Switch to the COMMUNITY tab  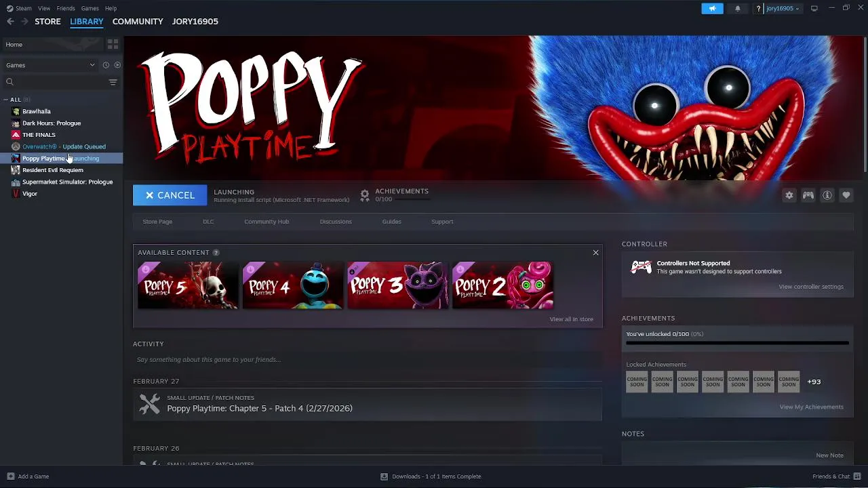[x=138, y=22]
